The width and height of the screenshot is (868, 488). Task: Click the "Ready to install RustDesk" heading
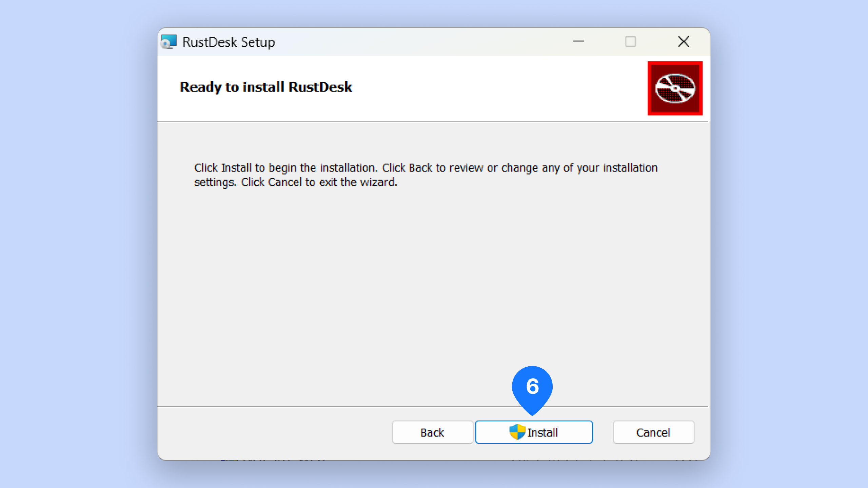click(266, 87)
